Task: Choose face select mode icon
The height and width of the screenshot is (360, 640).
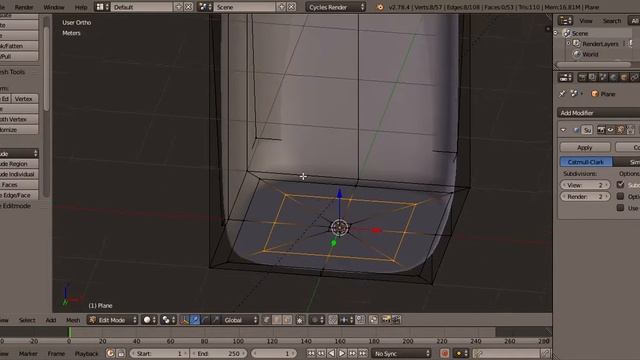Action: pyautogui.click(x=287, y=320)
